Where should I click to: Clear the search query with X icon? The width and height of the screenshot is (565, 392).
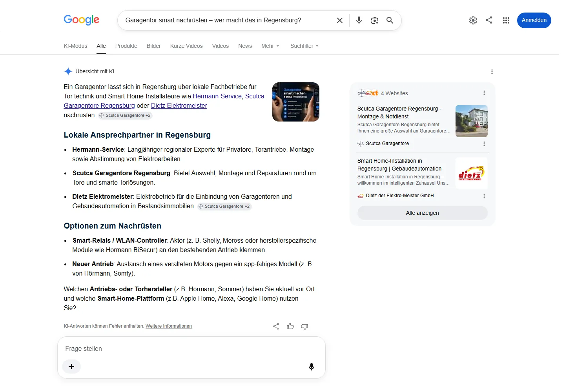340,20
